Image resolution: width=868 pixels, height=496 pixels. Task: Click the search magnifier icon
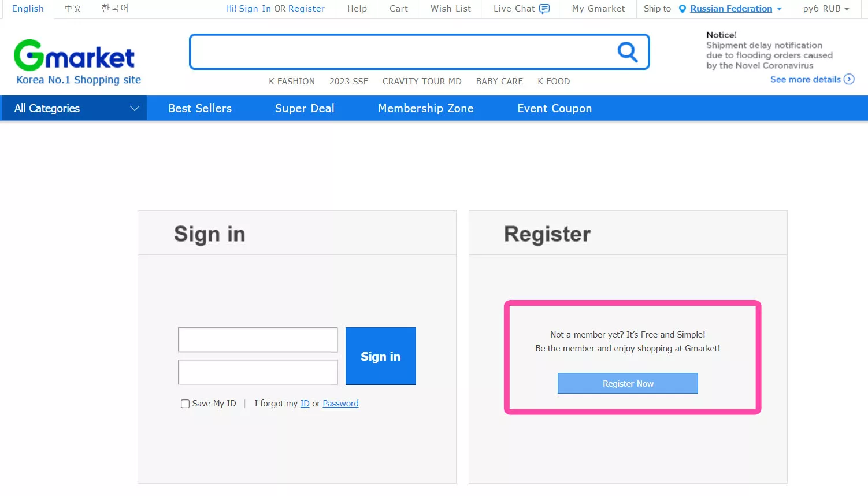point(628,52)
